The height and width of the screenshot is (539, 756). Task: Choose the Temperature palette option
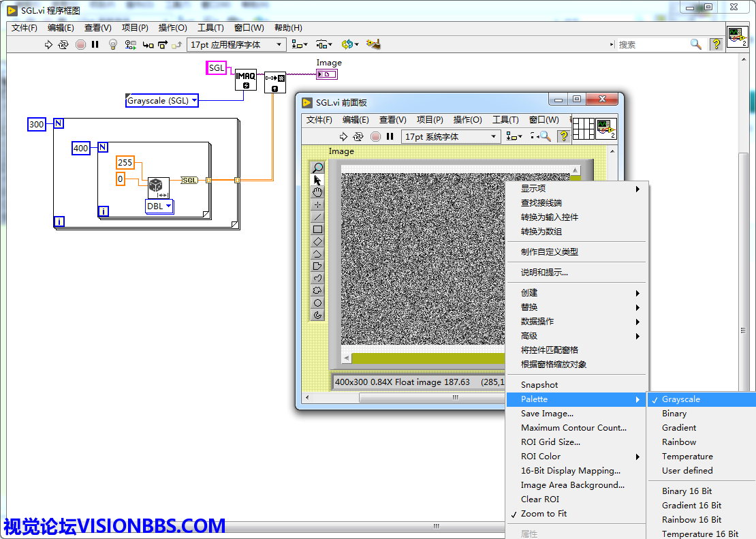687,457
